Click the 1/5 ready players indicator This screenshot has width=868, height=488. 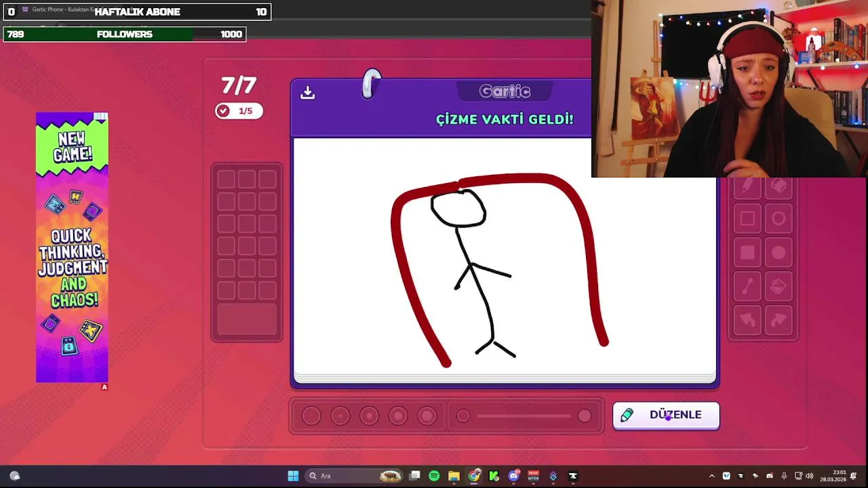(239, 111)
